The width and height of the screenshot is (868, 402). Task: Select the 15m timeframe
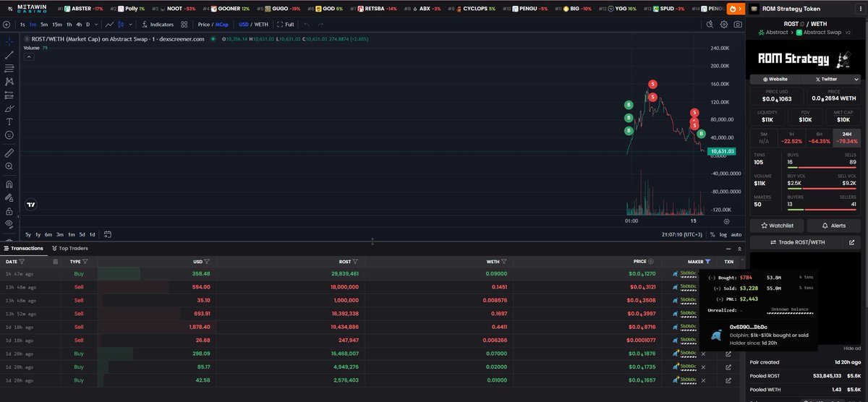coord(56,25)
